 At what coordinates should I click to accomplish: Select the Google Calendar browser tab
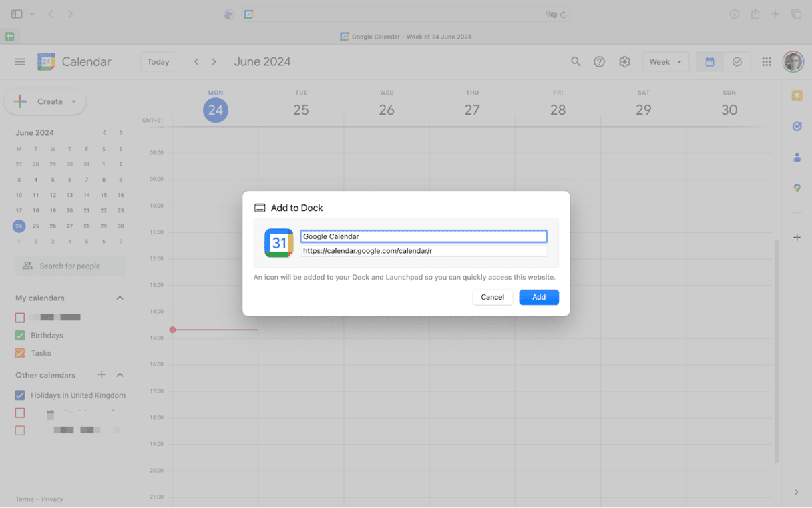(406, 37)
